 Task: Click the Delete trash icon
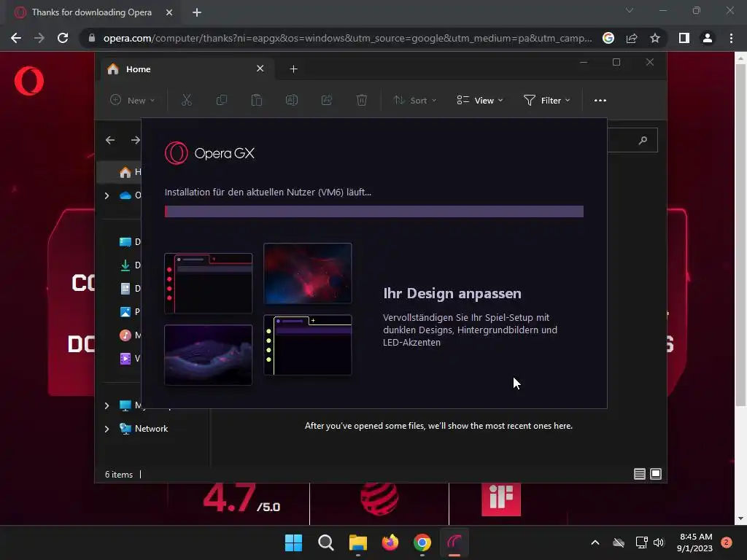pos(362,100)
